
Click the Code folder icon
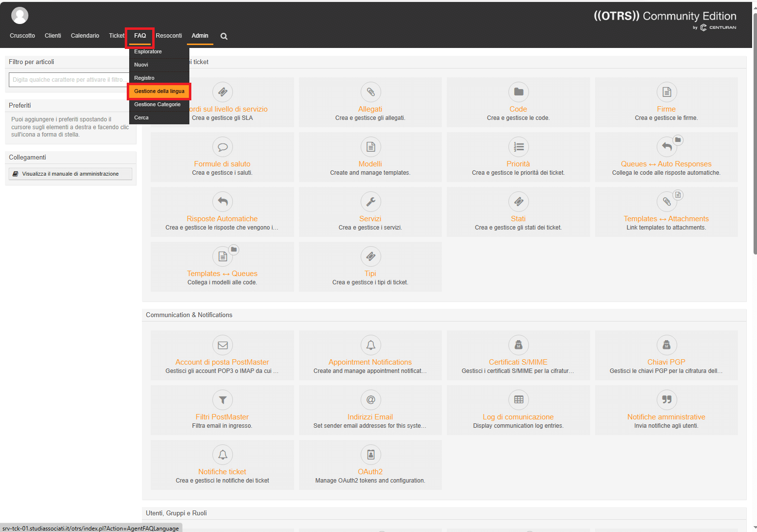point(518,92)
